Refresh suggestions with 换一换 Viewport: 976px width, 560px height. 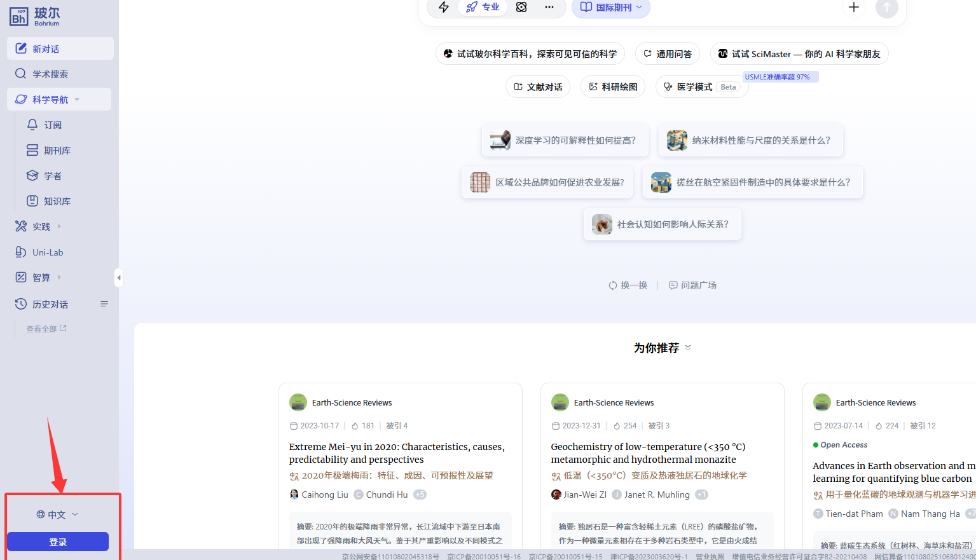[x=628, y=285]
